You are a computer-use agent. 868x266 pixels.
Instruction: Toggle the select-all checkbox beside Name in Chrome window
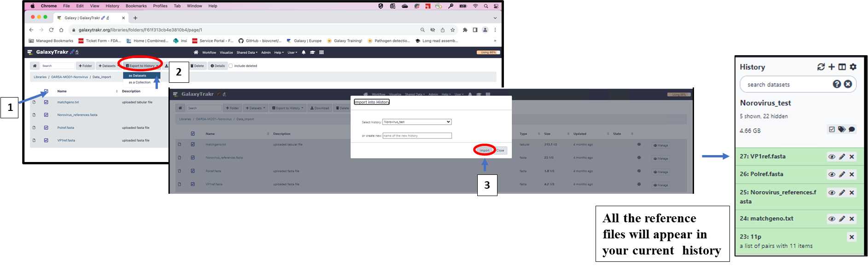tap(46, 91)
